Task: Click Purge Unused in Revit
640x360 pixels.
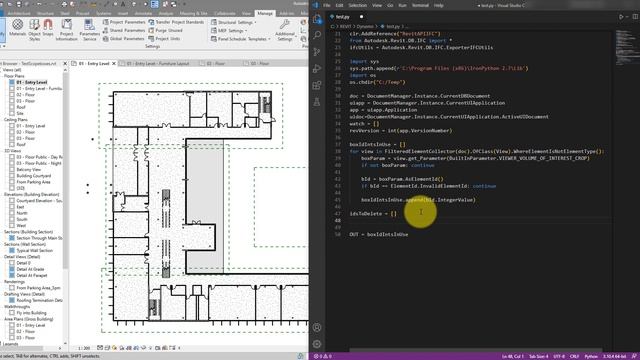Action: click(x=165, y=30)
